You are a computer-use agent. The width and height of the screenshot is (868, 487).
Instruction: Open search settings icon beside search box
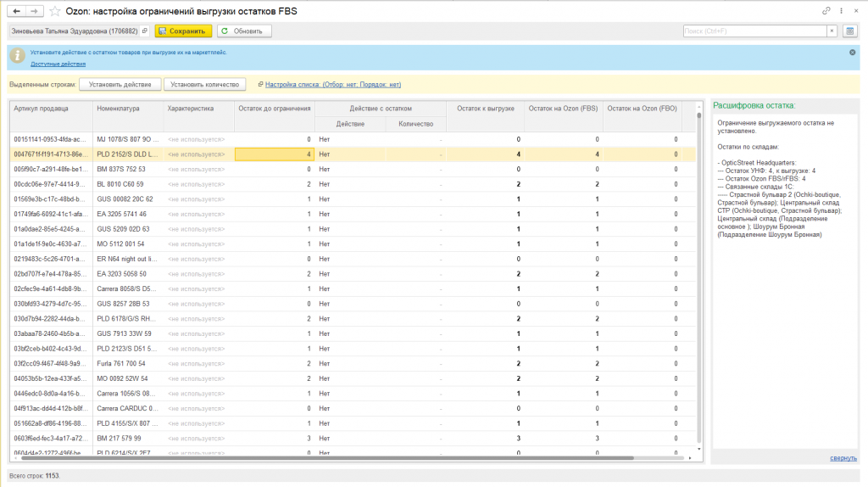[x=849, y=31]
